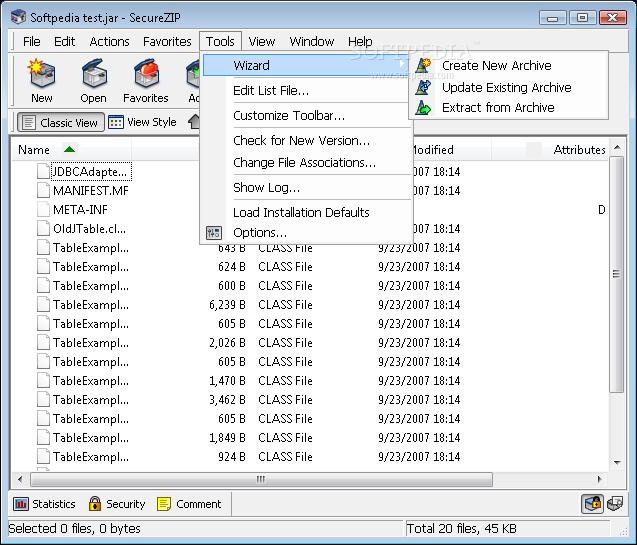Viewport: 637px width, 545px height.
Task: Select the MANIFEST.MF file name
Action: (91, 190)
